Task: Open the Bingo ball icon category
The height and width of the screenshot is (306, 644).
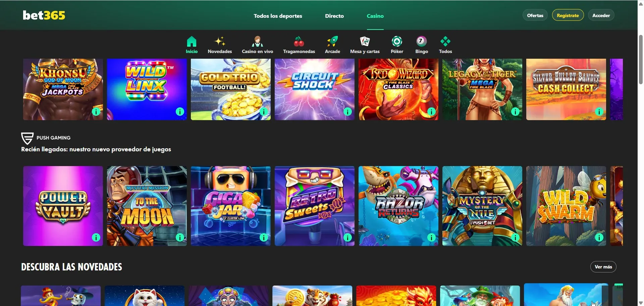Action: coord(422,42)
